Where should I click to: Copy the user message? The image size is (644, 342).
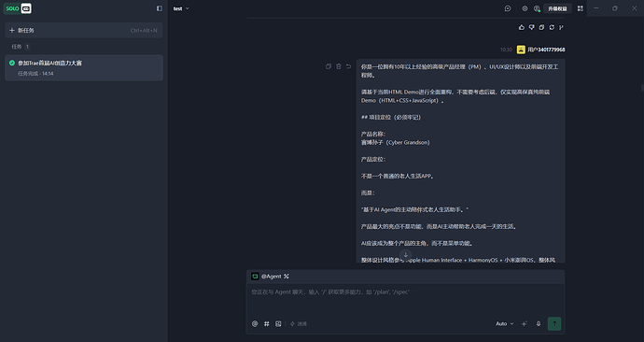point(329,66)
